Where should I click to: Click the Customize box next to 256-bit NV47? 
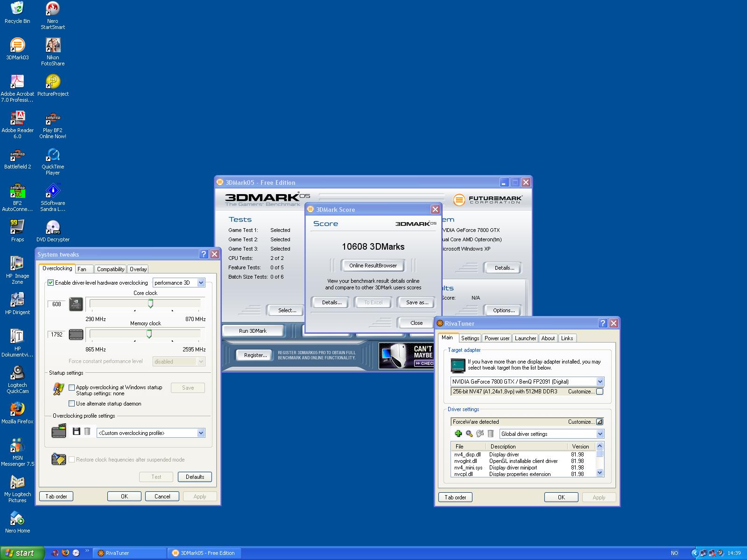(x=600, y=392)
